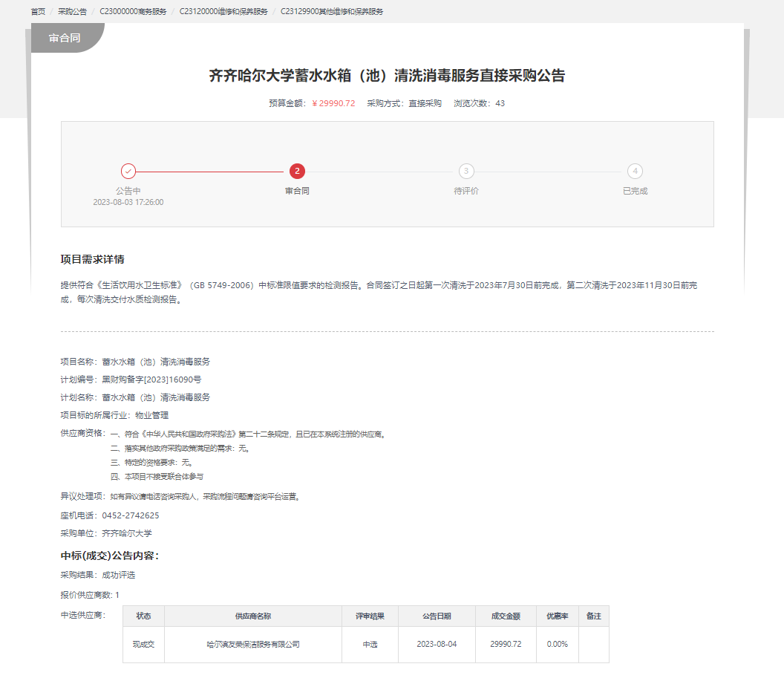Open 采购公告 breadcrumb link
784x684 pixels.
click(72, 12)
